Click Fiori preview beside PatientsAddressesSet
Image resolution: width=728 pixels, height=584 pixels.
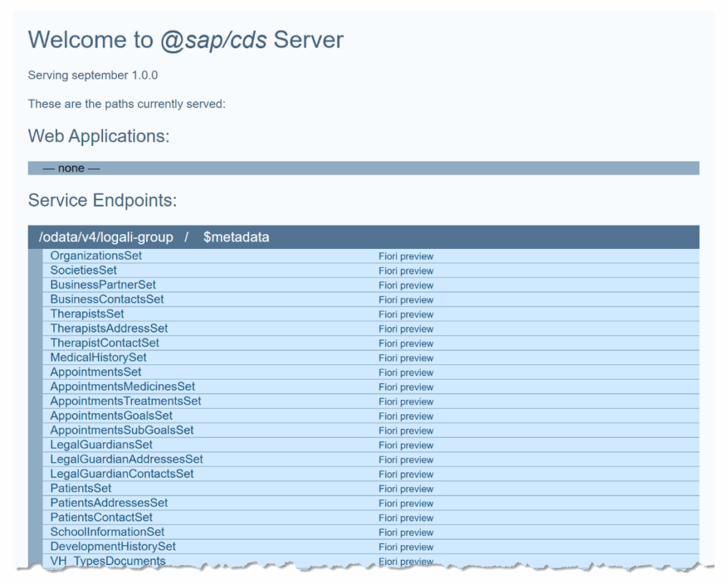pos(406,504)
